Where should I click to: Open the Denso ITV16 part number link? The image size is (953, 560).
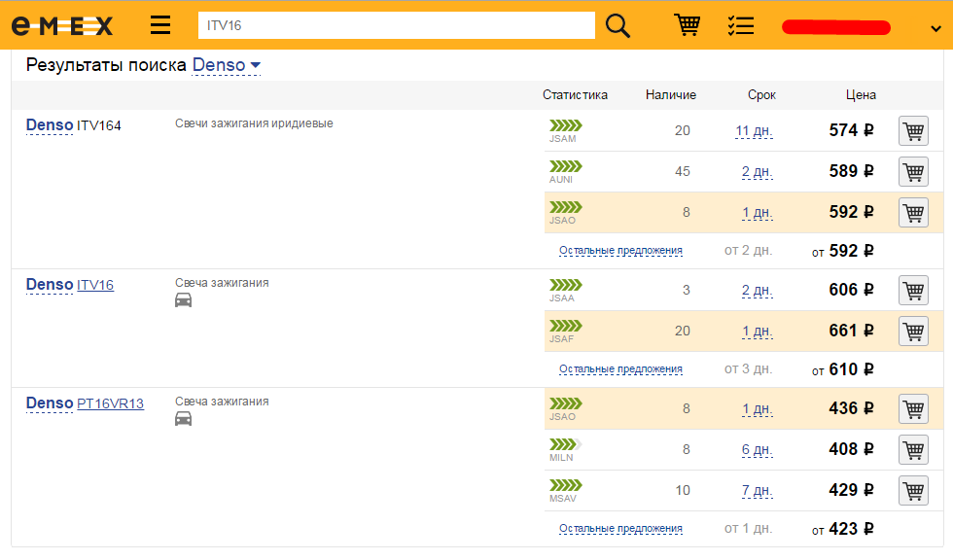tap(95, 285)
